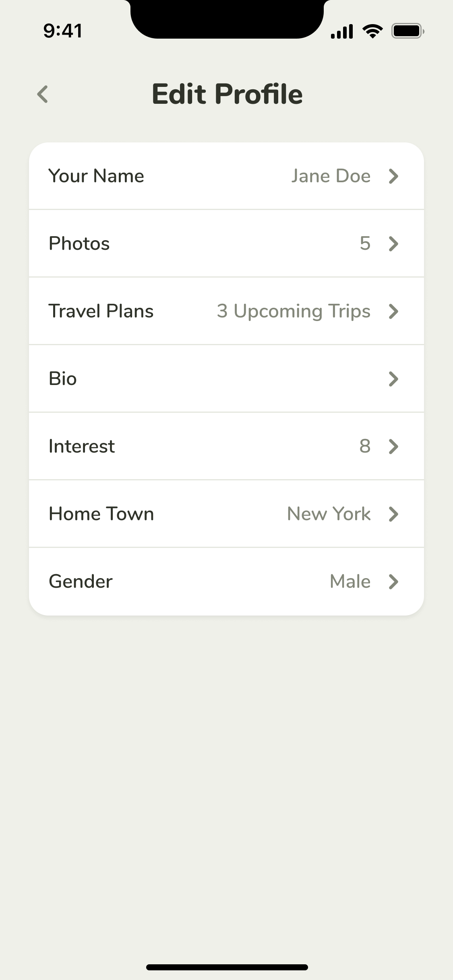Select the Travel Plans menu item

click(x=101, y=311)
